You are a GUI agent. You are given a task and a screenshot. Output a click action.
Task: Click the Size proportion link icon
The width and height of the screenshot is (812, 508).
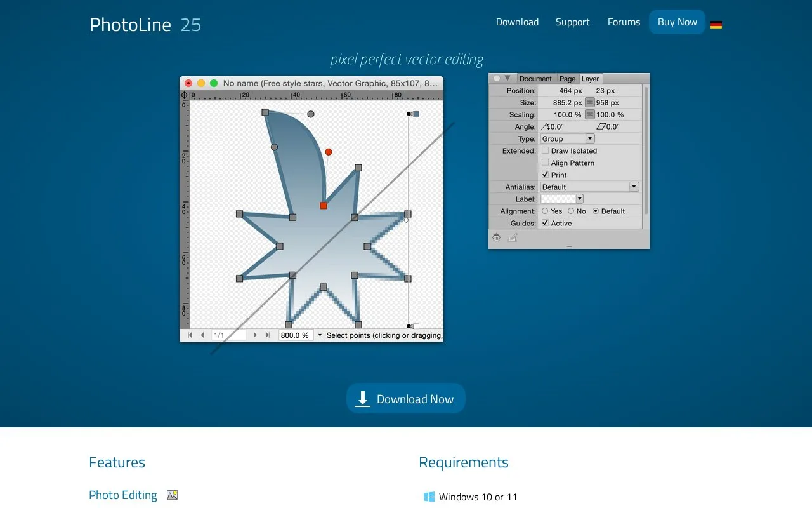pyautogui.click(x=589, y=102)
